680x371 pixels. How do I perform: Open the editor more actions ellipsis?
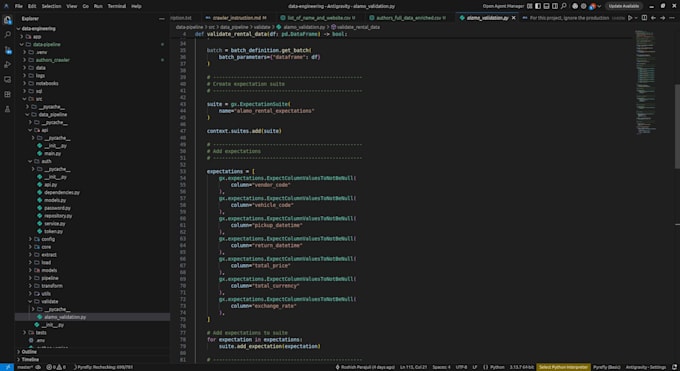pos(672,18)
